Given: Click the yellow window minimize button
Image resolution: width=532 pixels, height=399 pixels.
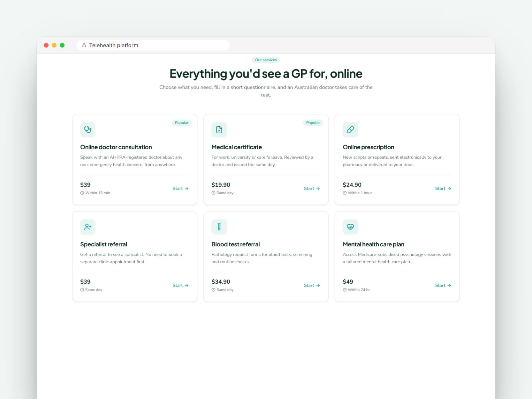Looking at the screenshot, I should coord(54,45).
